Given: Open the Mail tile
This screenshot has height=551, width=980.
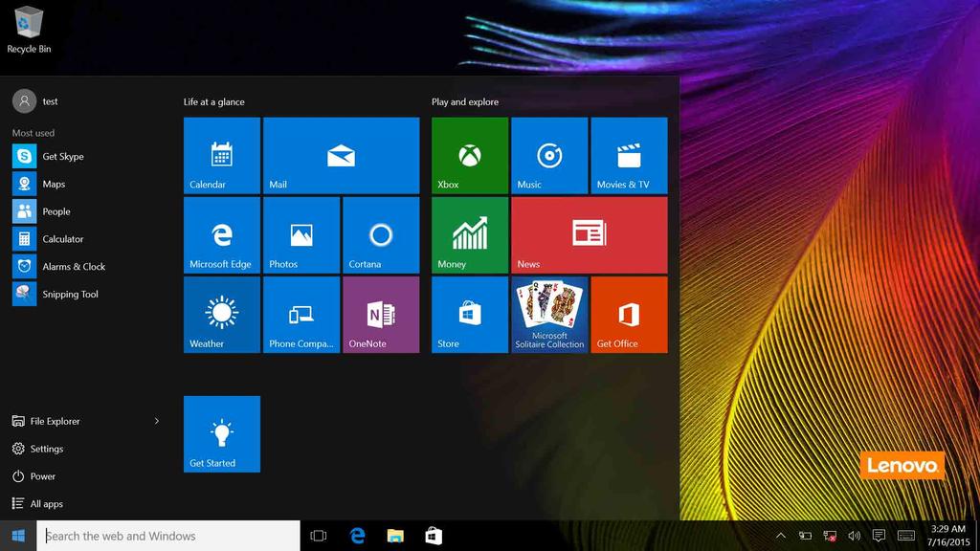Looking at the screenshot, I should coord(342,156).
